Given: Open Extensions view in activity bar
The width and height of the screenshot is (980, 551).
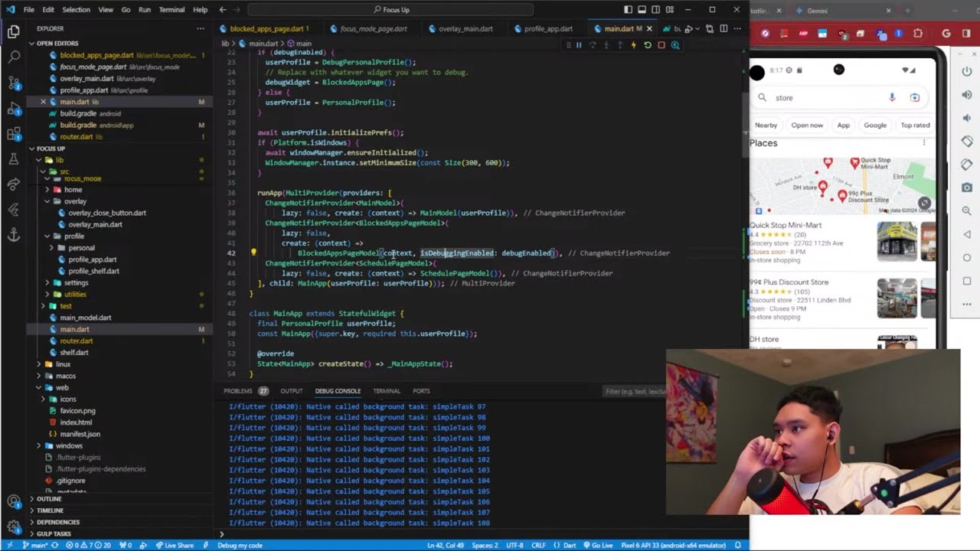Looking at the screenshot, I should coord(13,134).
